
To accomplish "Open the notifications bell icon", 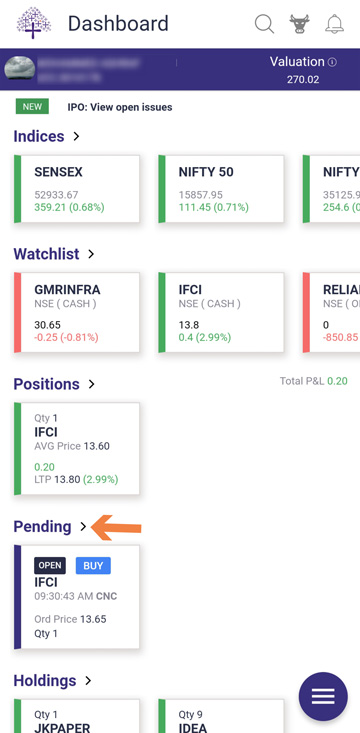I will tap(335, 23).
